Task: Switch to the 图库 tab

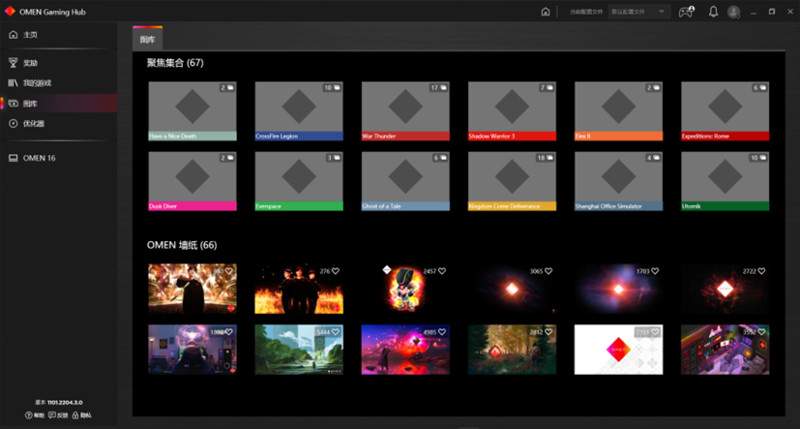Action: (x=147, y=39)
